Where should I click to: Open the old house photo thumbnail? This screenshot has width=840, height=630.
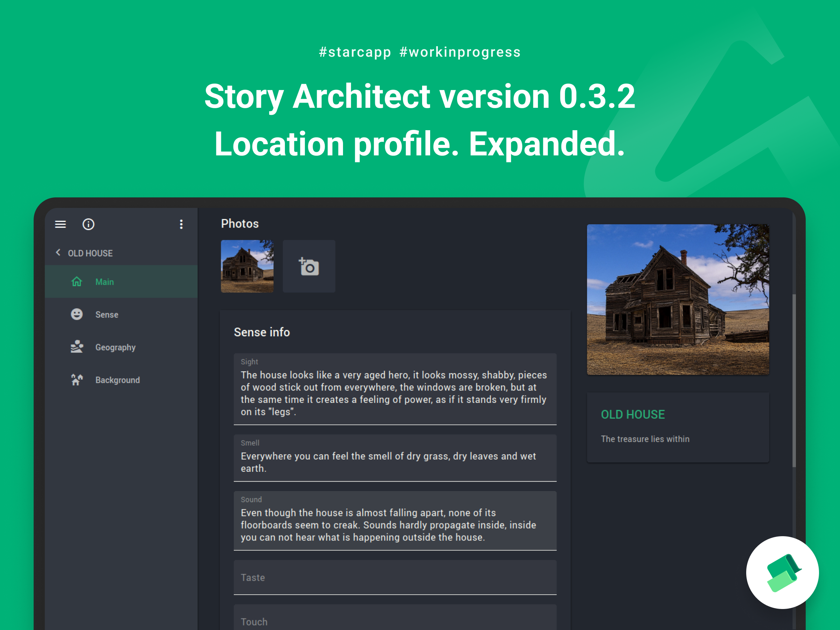click(x=247, y=266)
